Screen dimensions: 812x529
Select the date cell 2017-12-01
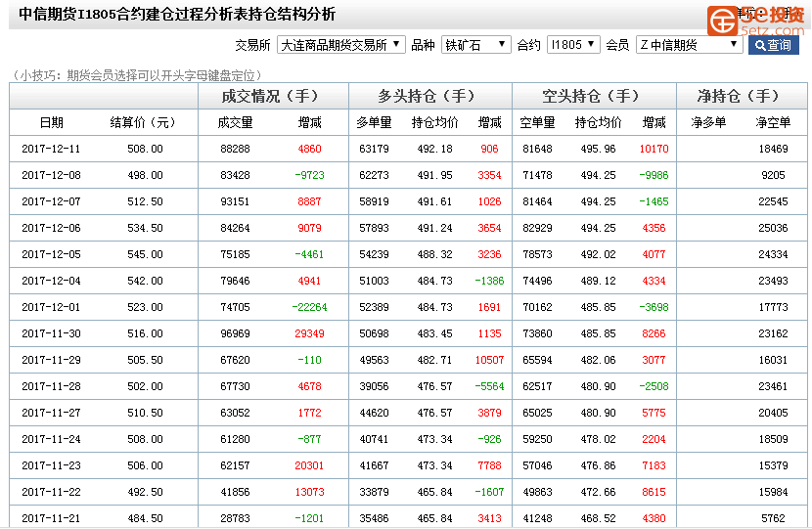51,307
